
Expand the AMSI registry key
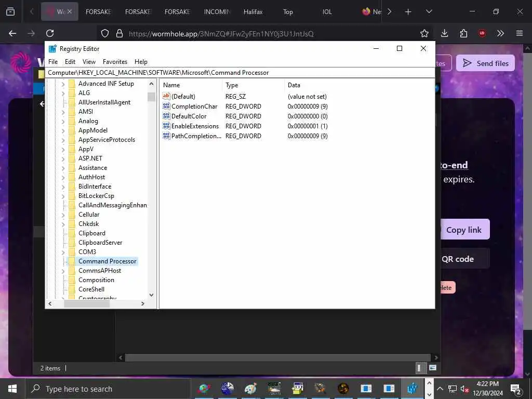coord(63,112)
